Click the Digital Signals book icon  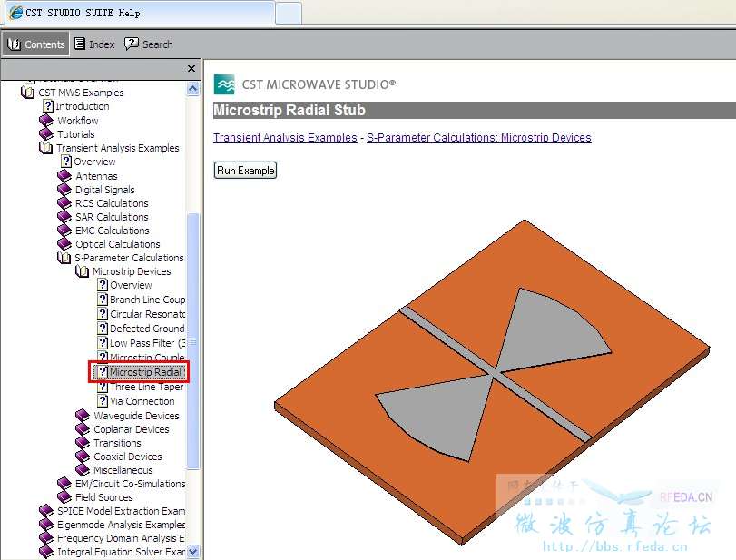pyautogui.click(x=64, y=190)
